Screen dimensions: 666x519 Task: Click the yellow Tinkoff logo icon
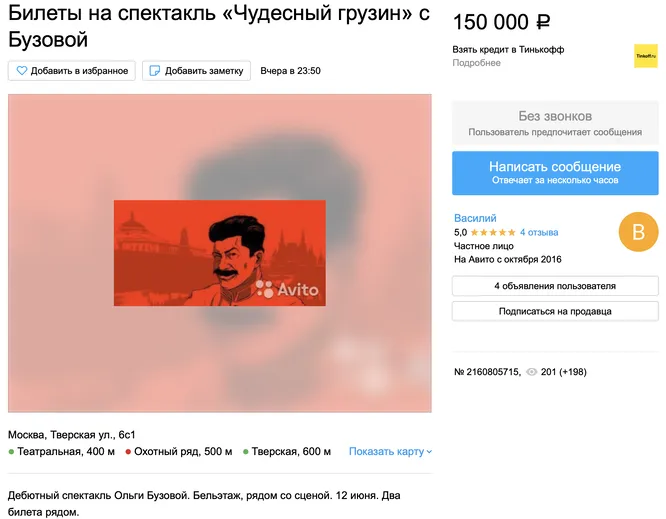(646, 56)
